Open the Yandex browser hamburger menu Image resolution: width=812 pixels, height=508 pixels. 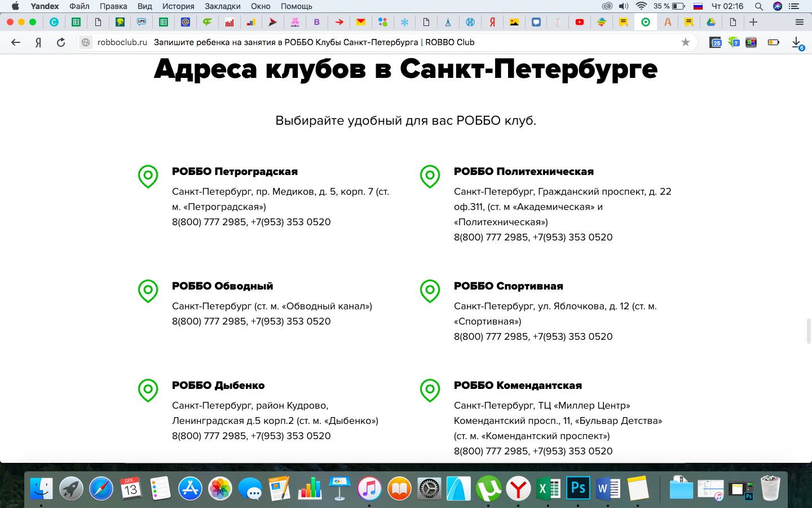799,22
